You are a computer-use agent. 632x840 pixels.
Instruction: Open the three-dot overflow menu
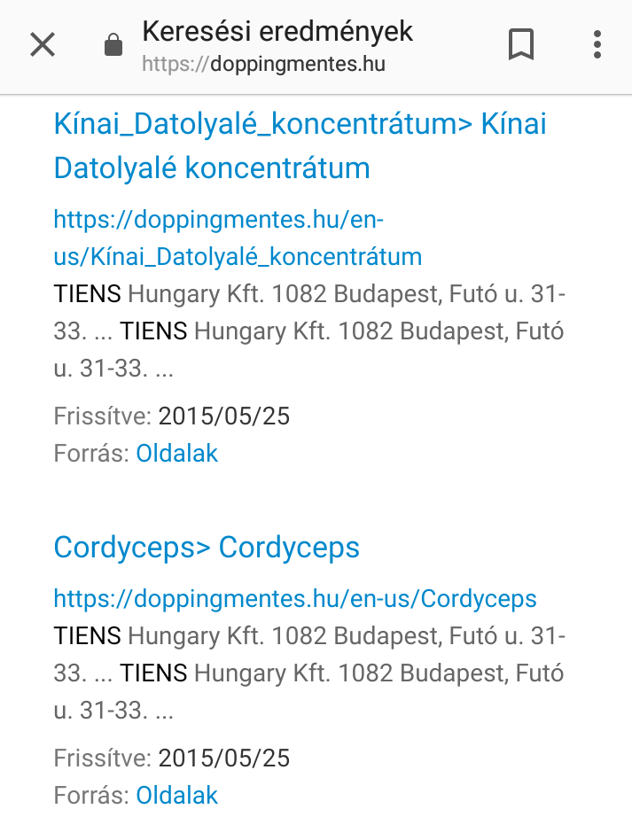pos(597,44)
